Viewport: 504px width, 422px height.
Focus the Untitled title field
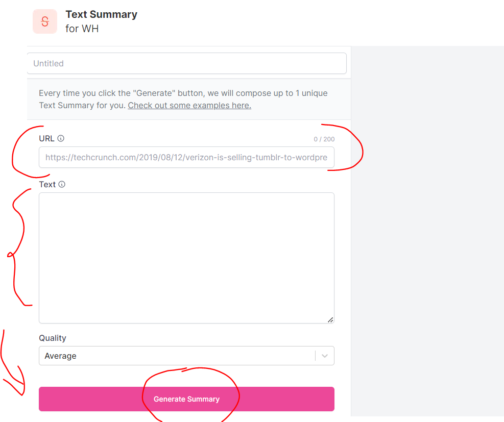tap(186, 63)
